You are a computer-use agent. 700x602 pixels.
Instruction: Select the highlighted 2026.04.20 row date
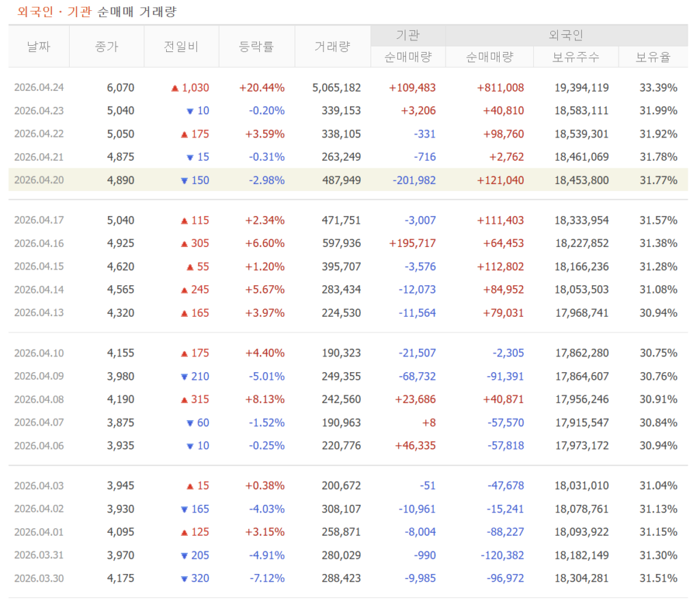pos(39,180)
